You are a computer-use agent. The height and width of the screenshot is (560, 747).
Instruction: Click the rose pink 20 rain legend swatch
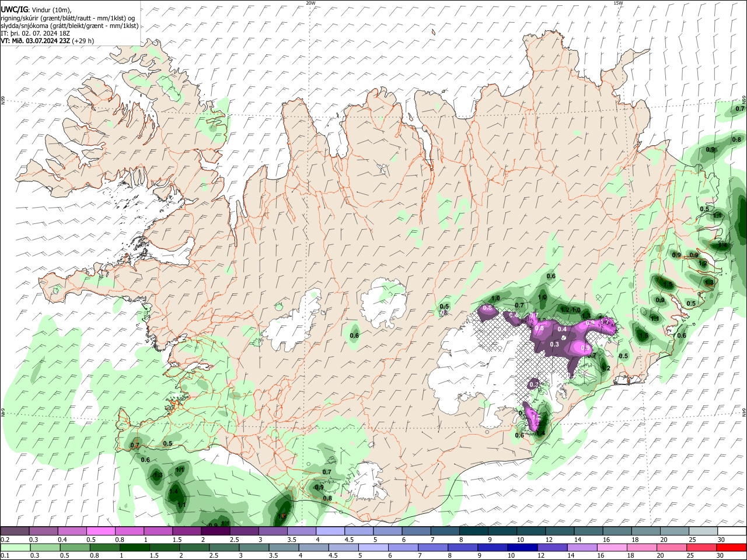[672, 547]
